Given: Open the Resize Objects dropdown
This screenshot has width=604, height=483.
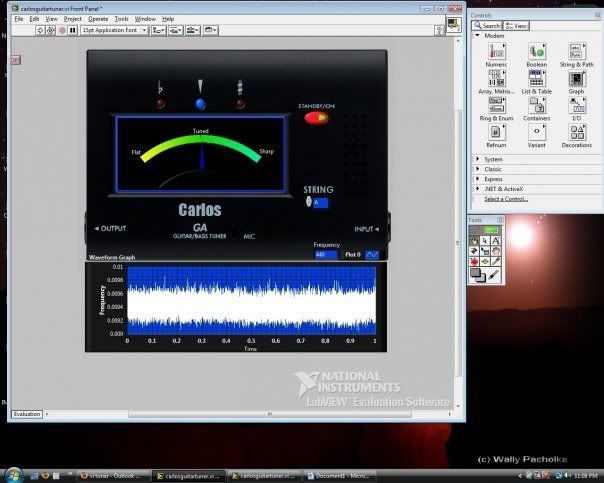Looking at the screenshot, I should [x=193, y=30].
